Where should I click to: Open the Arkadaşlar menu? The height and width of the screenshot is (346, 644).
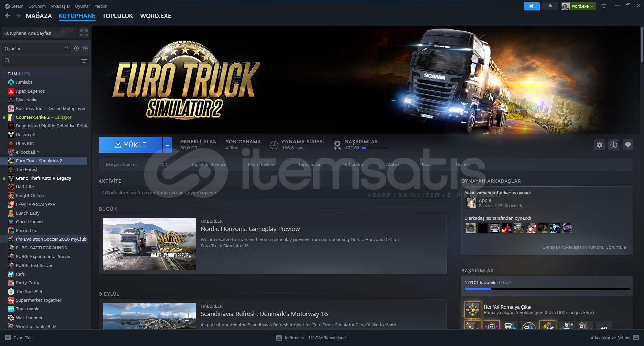click(60, 6)
